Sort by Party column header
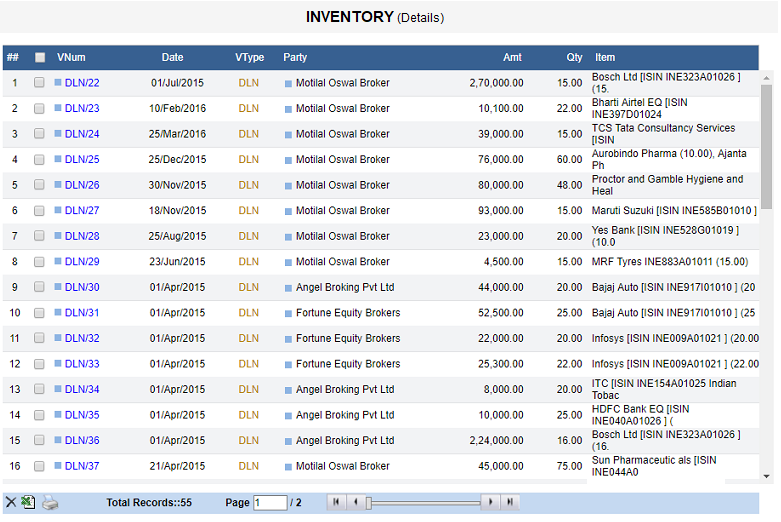Viewport: 781px width, 522px height. 295,57
